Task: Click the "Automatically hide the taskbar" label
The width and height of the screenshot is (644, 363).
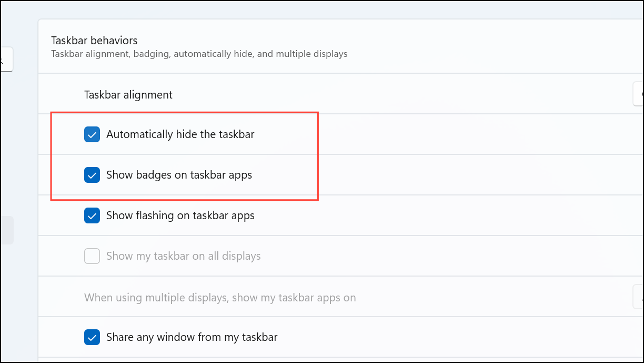Action: (180, 134)
